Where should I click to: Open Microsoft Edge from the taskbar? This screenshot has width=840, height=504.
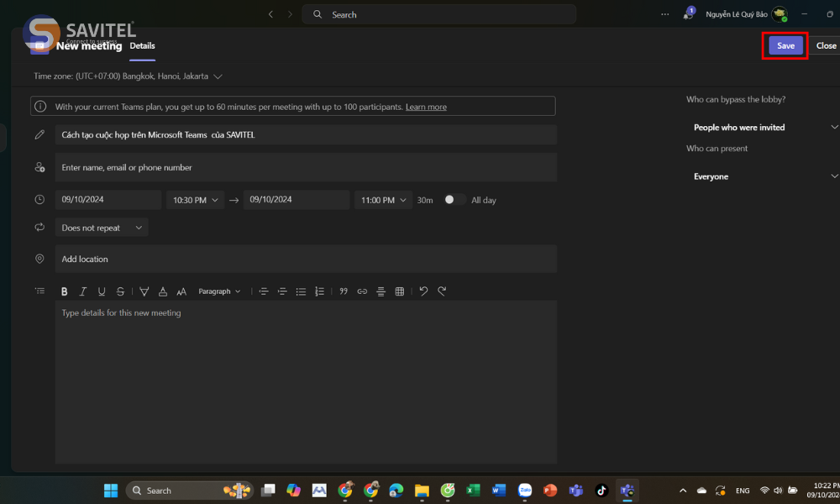pyautogui.click(x=396, y=491)
